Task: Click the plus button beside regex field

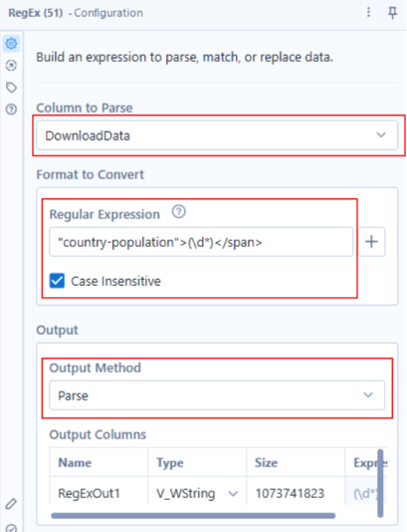Action: pos(372,241)
